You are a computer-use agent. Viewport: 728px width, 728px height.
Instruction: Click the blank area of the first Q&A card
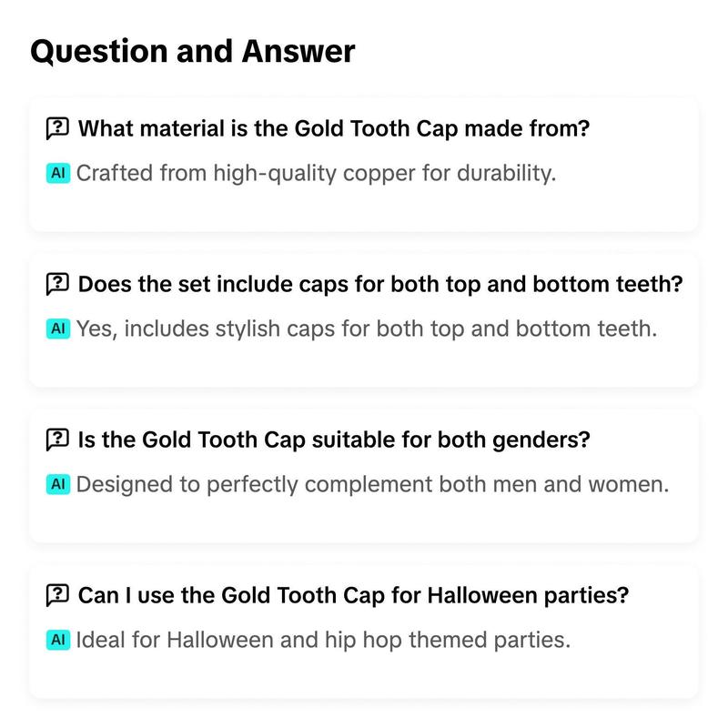click(x=363, y=209)
